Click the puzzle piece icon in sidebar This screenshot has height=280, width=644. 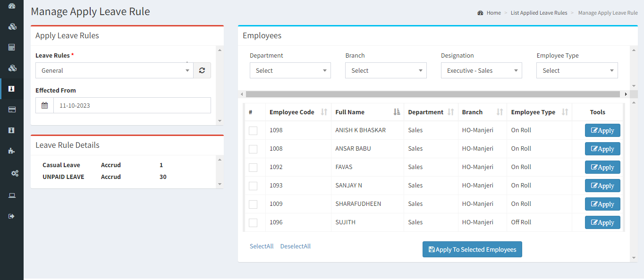[x=12, y=151]
